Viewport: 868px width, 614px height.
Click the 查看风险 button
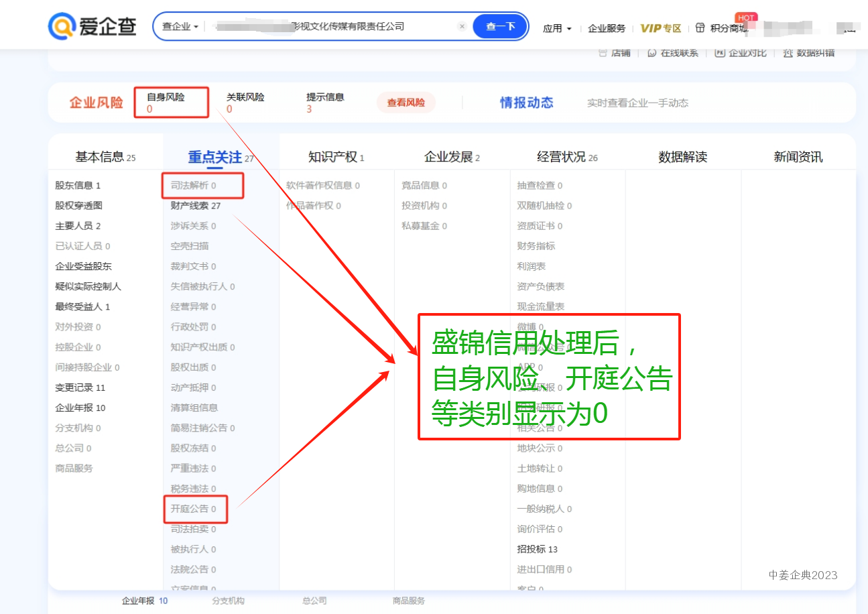pyautogui.click(x=406, y=103)
